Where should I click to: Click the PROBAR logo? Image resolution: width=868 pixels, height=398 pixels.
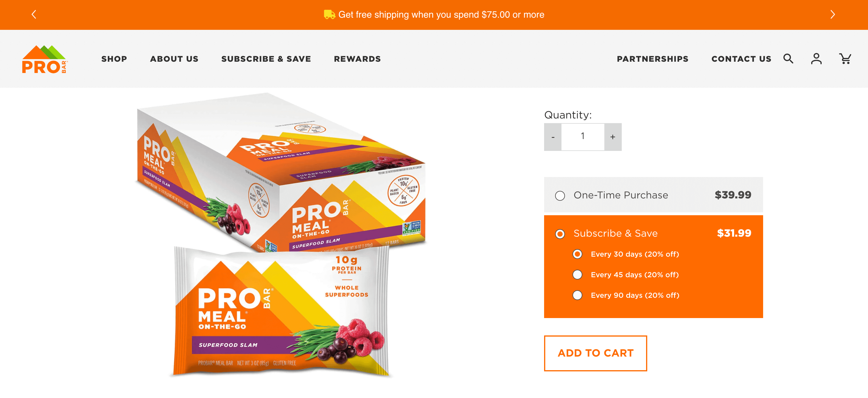pyautogui.click(x=45, y=59)
